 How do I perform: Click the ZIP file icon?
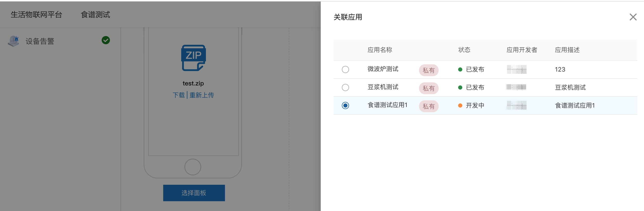[x=194, y=58]
